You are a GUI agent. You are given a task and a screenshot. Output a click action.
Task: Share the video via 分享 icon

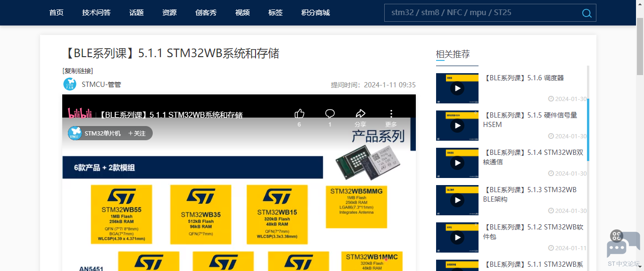360,113
